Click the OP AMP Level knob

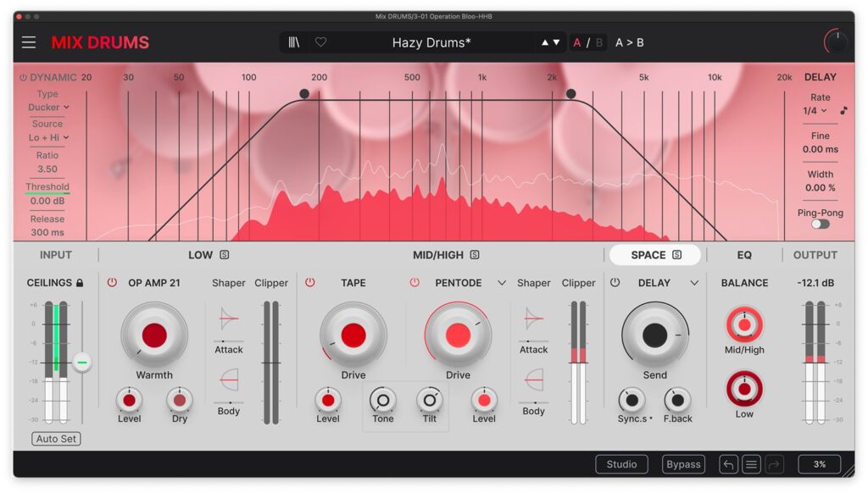point(129,400)
